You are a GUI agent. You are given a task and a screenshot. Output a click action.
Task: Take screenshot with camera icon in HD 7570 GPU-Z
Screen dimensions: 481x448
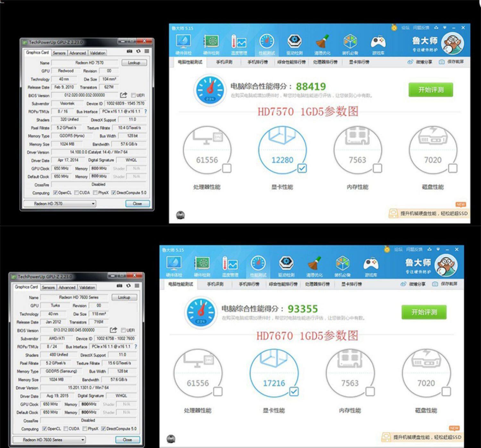129,51
